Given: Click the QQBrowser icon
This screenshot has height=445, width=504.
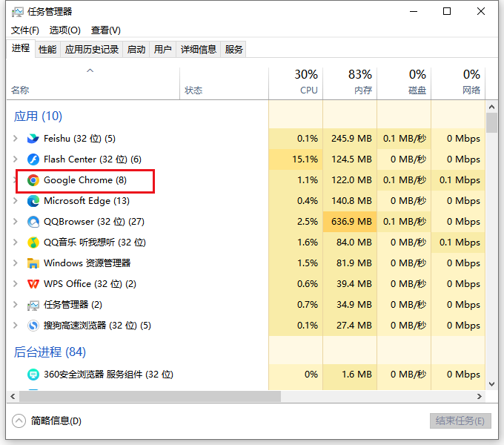Looking at the screenshot, I should [33, 222].
